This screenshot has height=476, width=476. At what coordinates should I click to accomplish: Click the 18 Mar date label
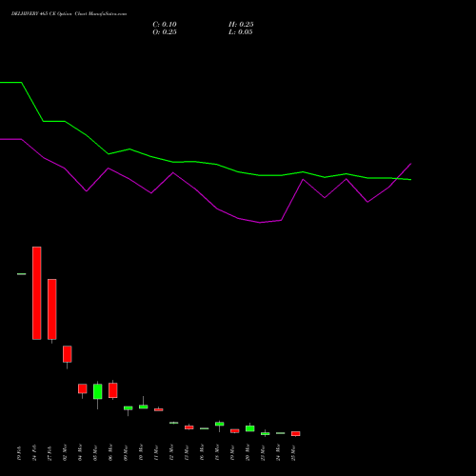pos(217,453)
